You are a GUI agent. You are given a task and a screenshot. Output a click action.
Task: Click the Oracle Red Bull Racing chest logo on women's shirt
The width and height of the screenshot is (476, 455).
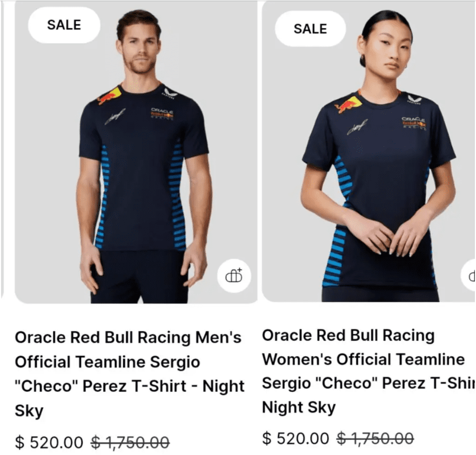[413, 123]
